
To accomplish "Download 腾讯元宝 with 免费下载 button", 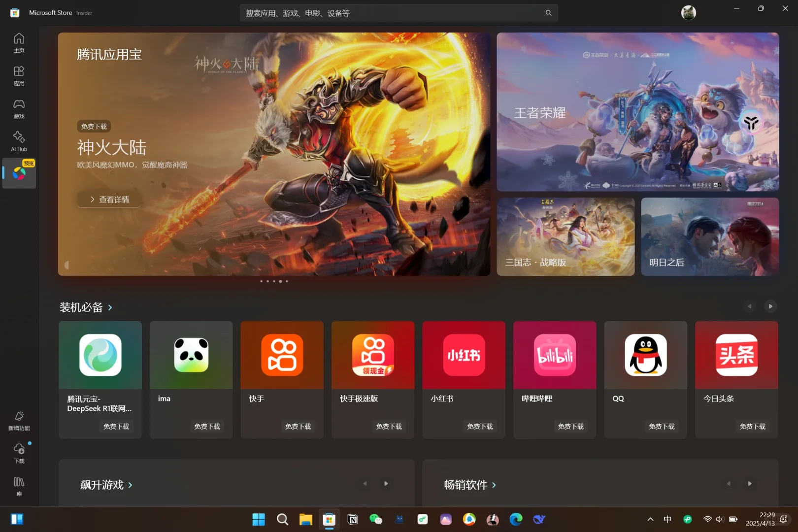I will [x=116, y=427].
